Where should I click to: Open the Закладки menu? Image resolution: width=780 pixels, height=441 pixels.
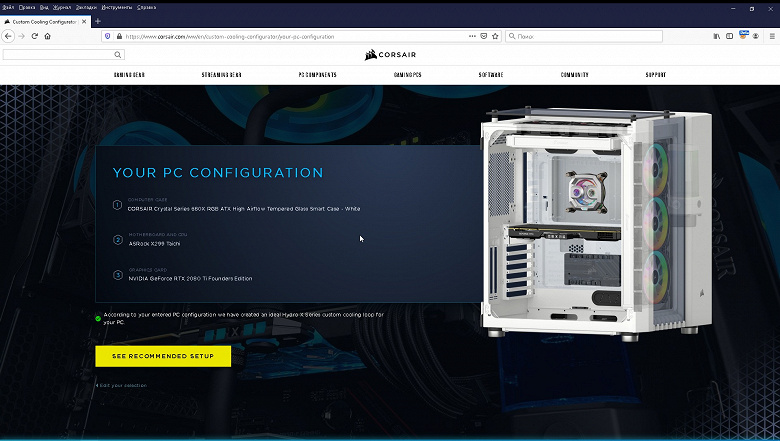[87, 7]
